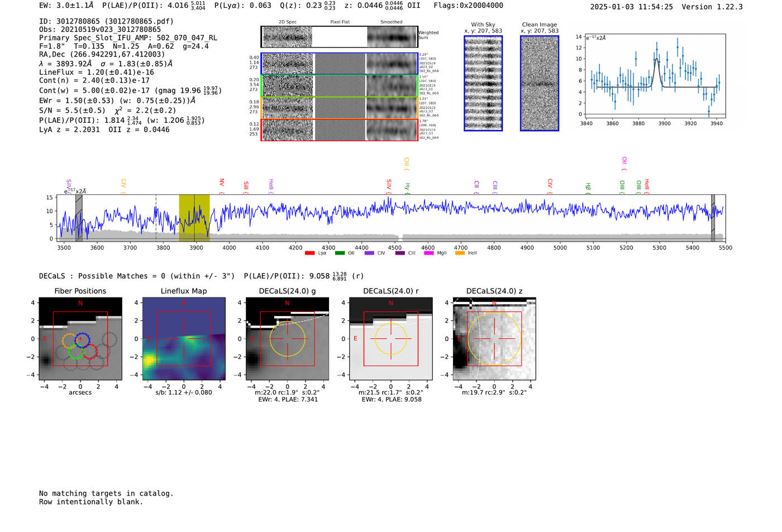
Task: Select the green-bordered 2D fiber spectrum row
Action: (x=340, y=86)
